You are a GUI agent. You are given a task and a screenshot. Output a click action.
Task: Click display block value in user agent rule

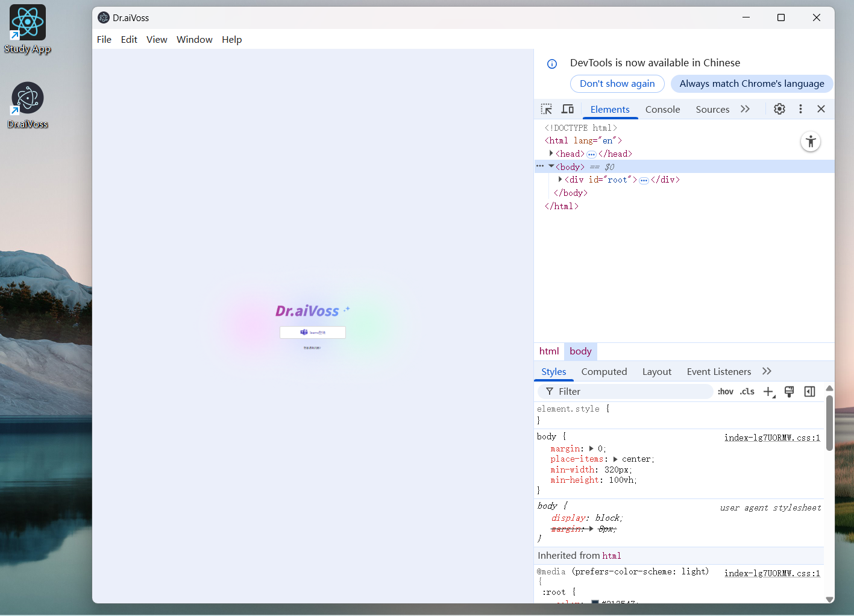(608, 518)
